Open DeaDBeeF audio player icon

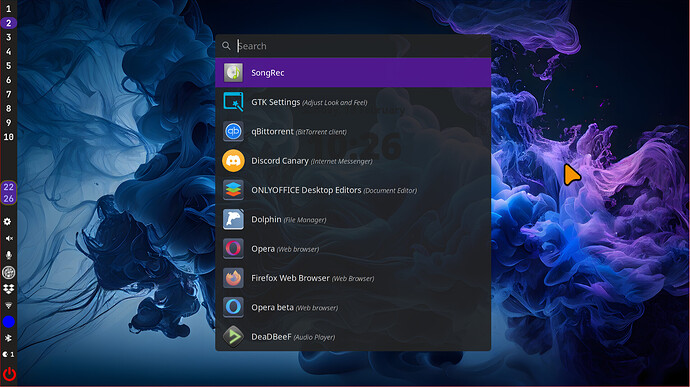233,336
